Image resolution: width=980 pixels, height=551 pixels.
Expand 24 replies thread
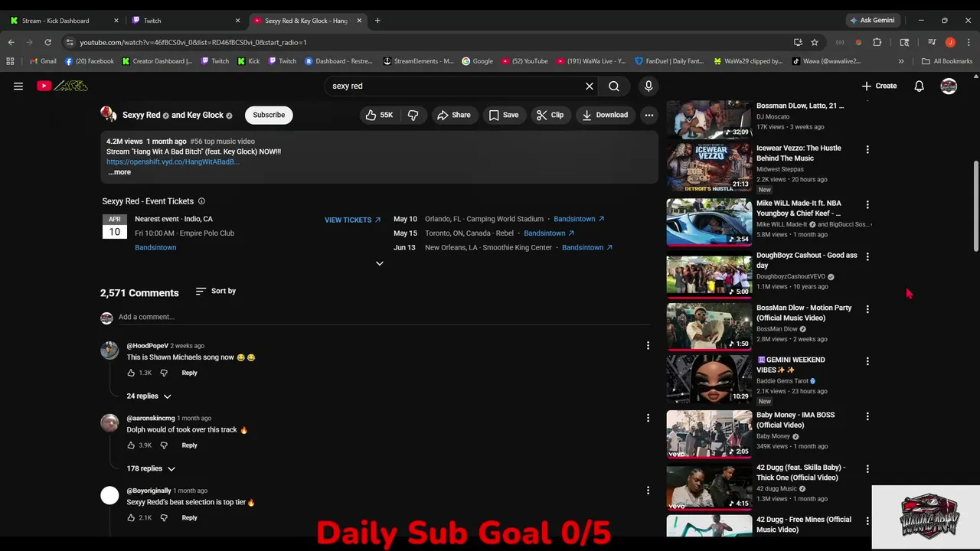click(x=149, y=396)
